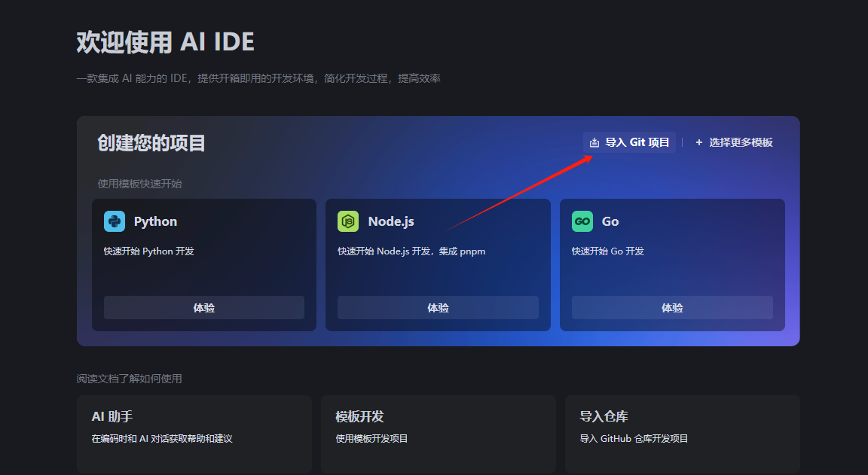Click the text 快速开始 Node.js 开发，集成 pnpm
The width and height of the screenshot is (868, 475).
pos(411,251)
